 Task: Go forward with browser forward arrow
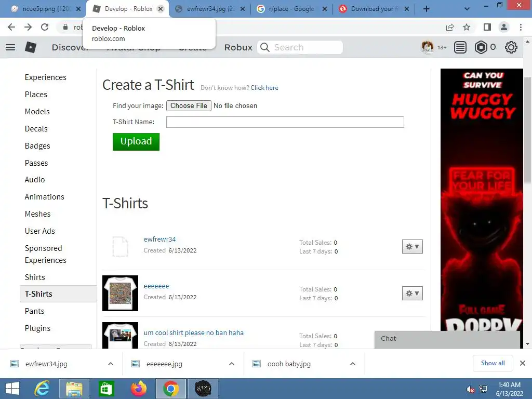28,27
